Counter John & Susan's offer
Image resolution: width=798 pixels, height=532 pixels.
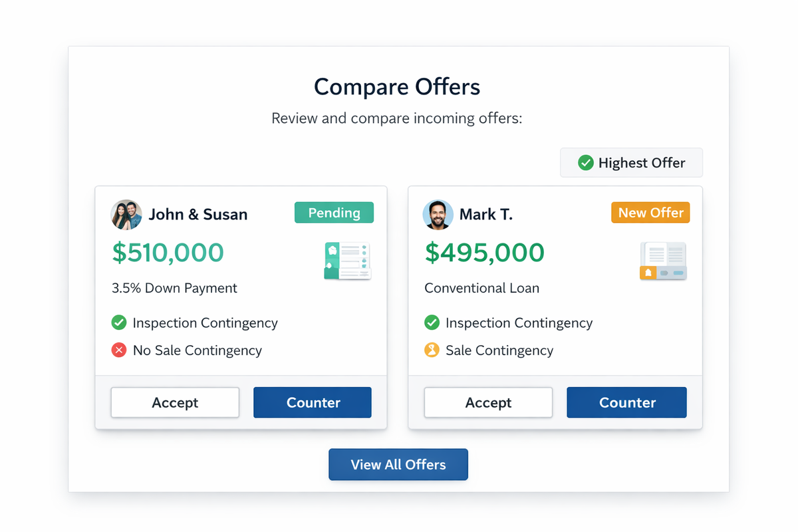tap(312, 402)
